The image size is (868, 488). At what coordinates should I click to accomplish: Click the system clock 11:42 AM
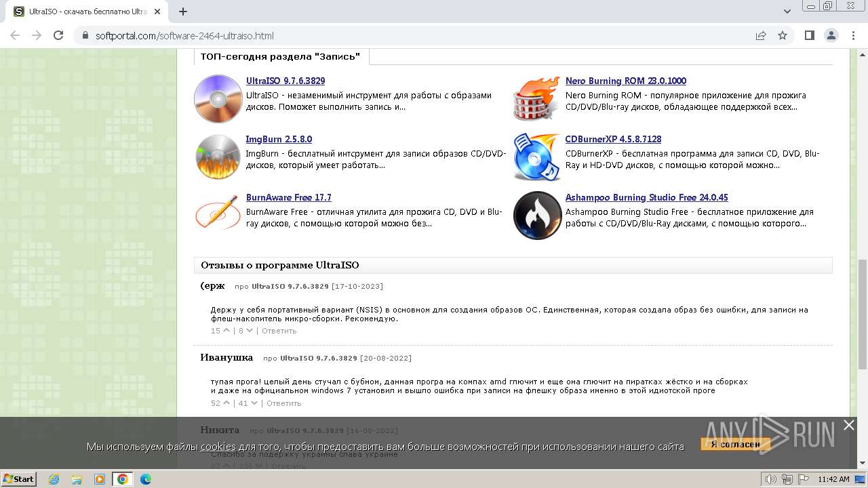[833, 479]
